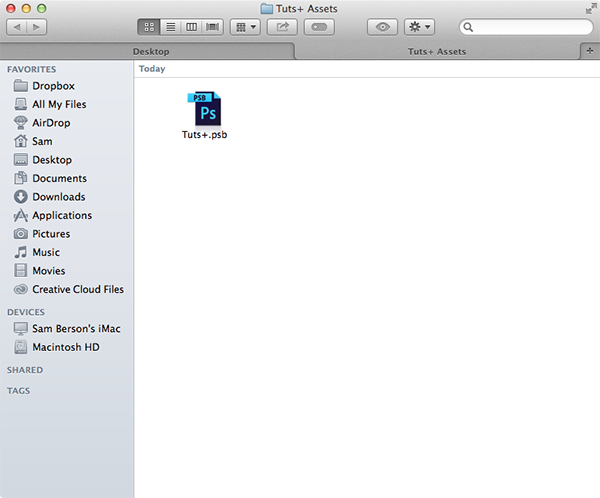600x498 pixels.
Task: Click the Documents pages icon
Action: pos(21,178)
